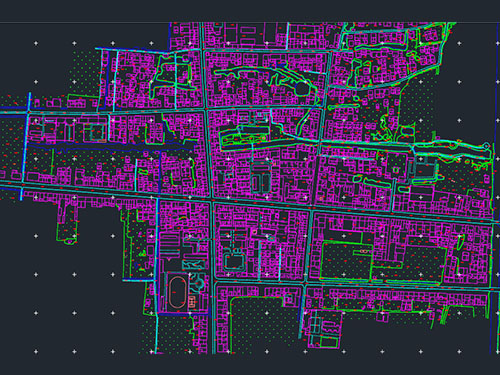Click the small green circle in the upper right
500x375 pixels.
[356, 99]
